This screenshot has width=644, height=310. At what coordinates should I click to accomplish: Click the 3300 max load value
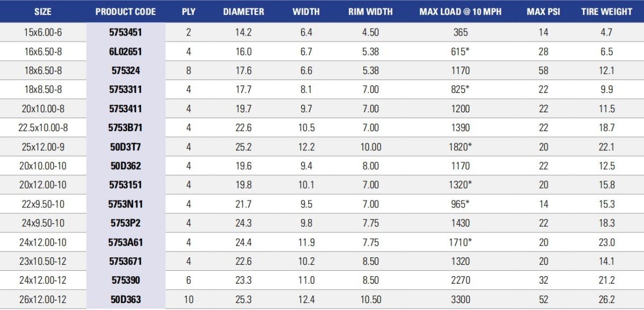(x=460, y=300)
